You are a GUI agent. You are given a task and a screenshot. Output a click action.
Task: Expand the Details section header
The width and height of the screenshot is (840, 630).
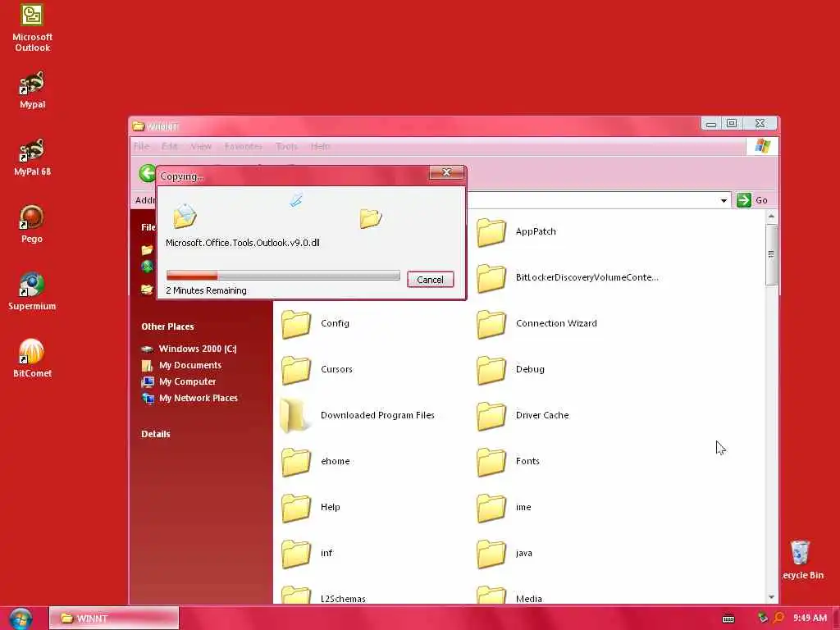[x=156, y=435]
